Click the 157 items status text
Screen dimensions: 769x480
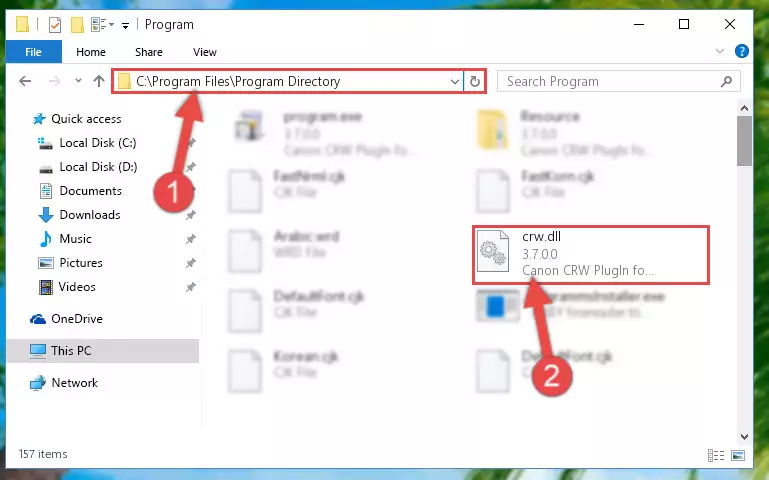tap(43, 454)
